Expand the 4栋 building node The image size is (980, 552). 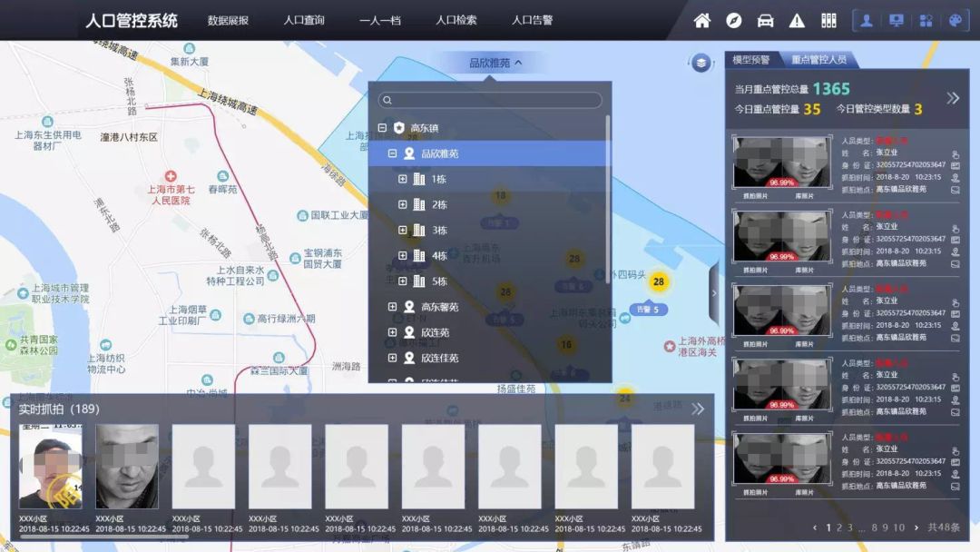pyautogui.click(x=403, y=256)
